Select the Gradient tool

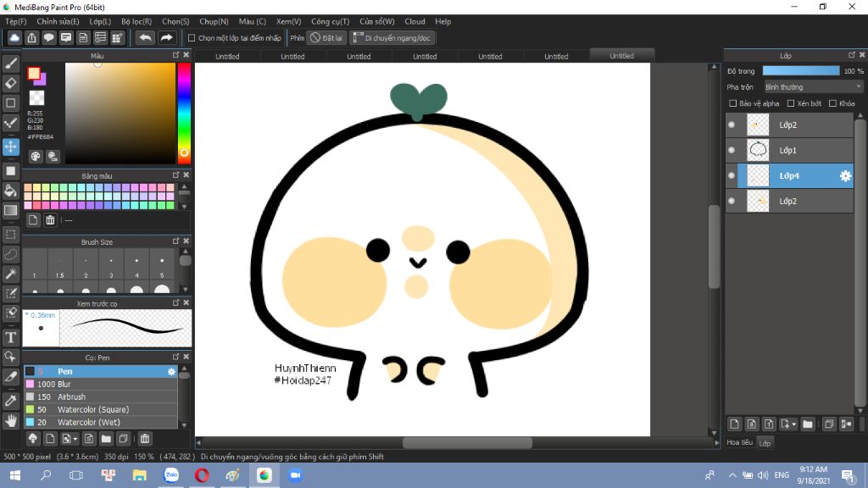click(x=10, y=210)
